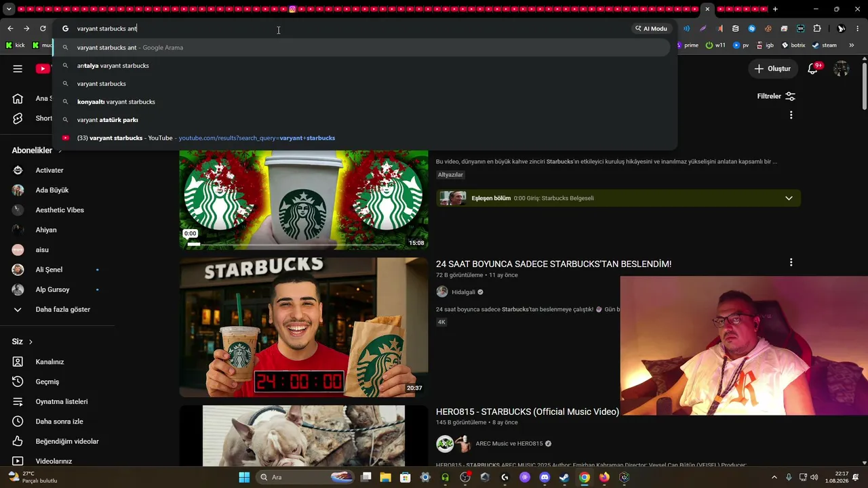Image resolution: width=868 pixels, height=488 pixels.
Task: Open the cookie extension icon
Action: (768, 28)
